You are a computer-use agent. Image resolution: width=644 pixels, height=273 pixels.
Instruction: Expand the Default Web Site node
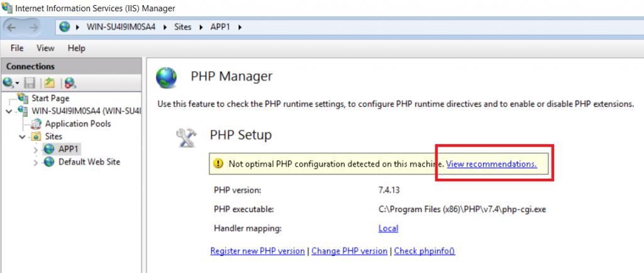(36, 162)
